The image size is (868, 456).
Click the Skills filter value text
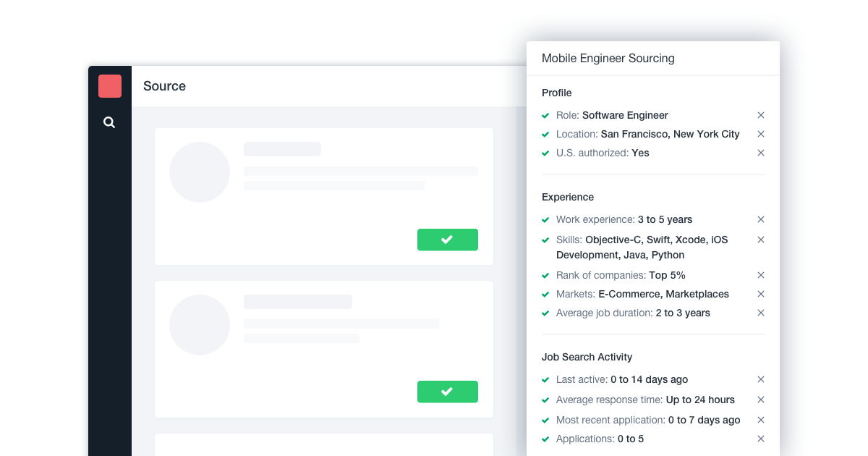[x=656, y=240]
